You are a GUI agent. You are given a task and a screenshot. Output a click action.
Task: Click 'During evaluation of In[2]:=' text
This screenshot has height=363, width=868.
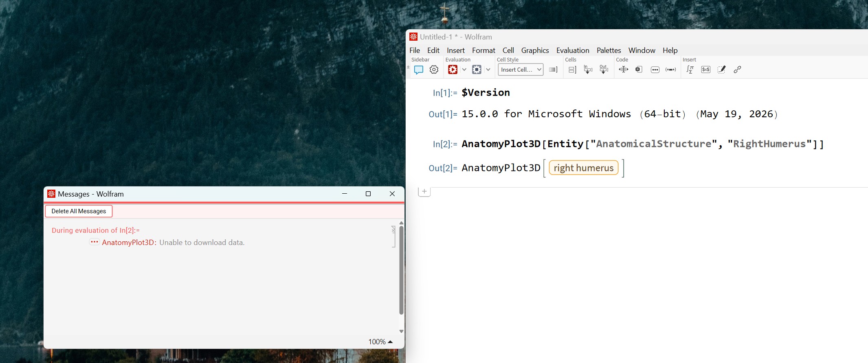[x=96, y=230]
